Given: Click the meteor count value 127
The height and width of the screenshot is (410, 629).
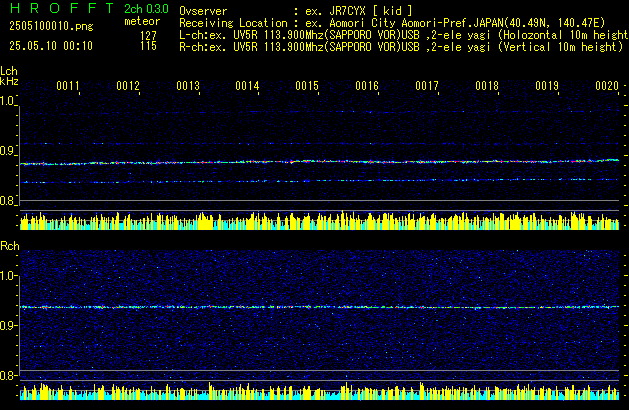Looking at the screenshot, I should click(148, 35).
